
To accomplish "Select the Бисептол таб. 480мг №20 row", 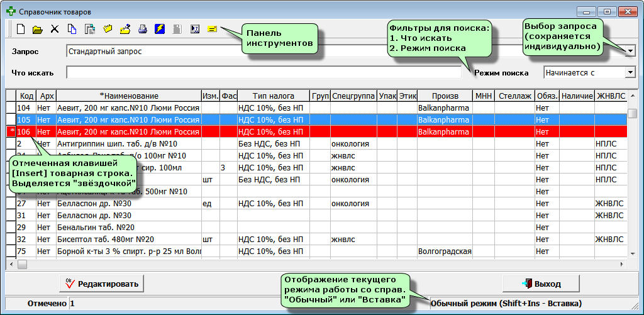I will 126,239.
